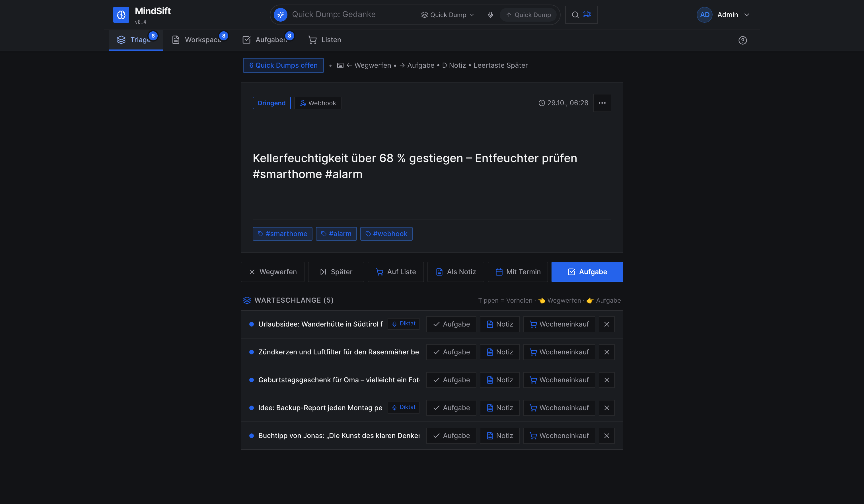864x504 pixels.
Task: Add Backup-Report idea to Wocheneinkauf
Action: (559, 408)
